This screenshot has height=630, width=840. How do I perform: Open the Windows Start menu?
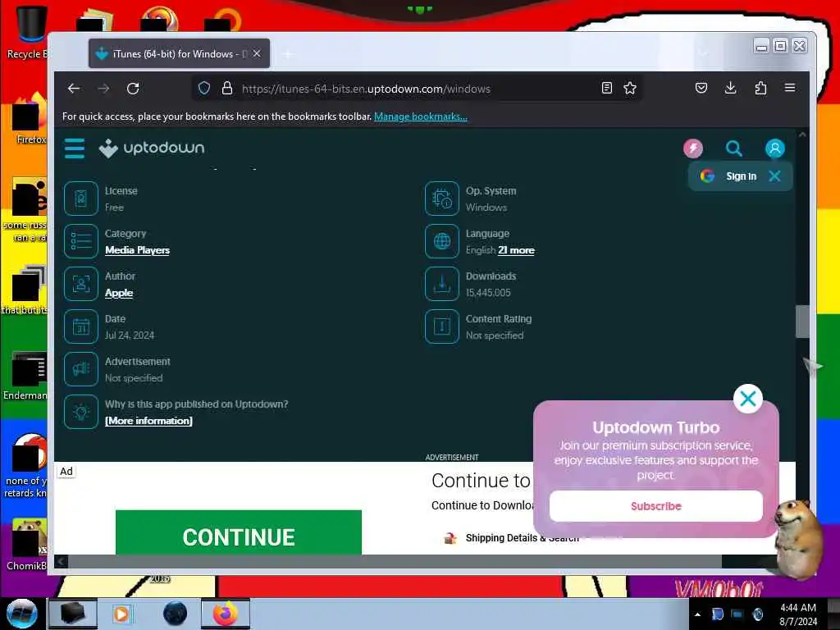(21, 614)
